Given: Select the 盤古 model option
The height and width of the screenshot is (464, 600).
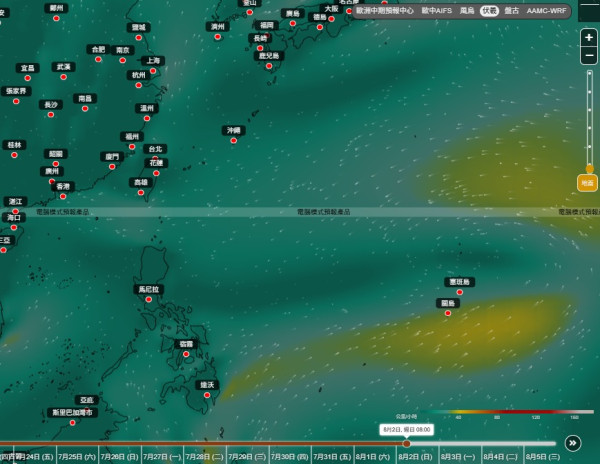Looking at the screenshot, I should tap(512, 11).
